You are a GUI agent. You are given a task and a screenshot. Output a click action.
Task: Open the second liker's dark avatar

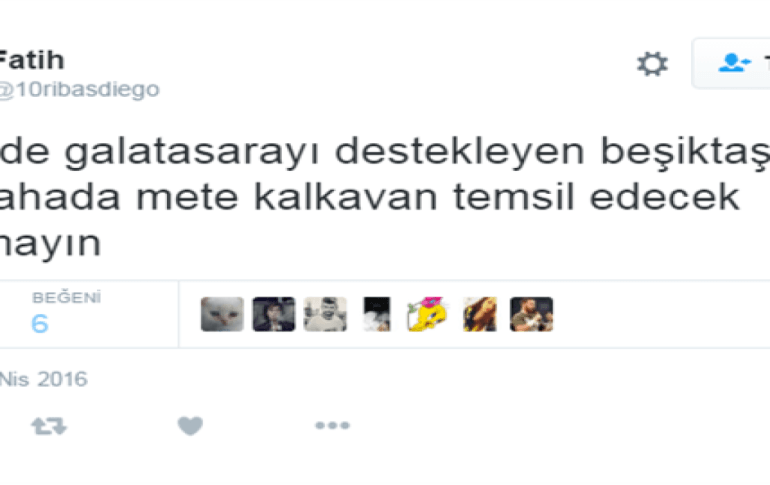pos(274,314)
